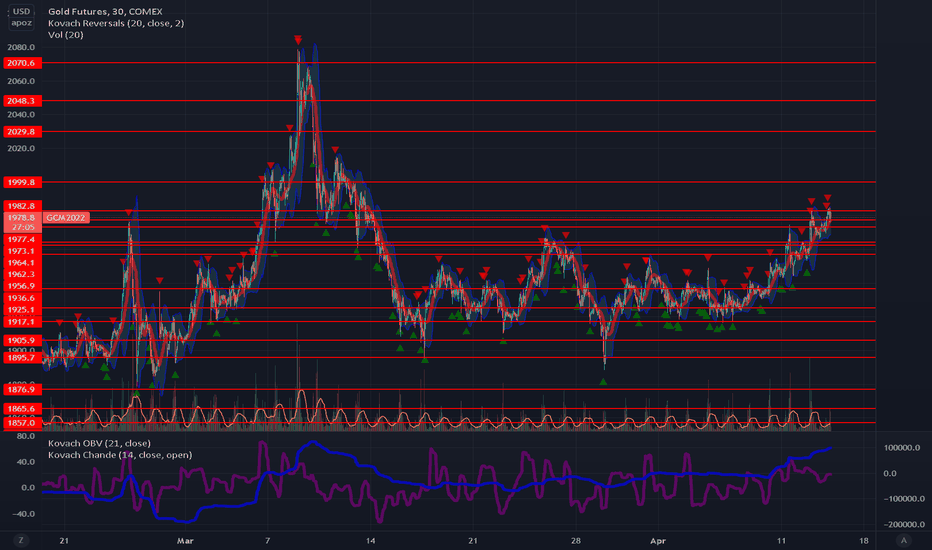Click the 1977.4 red price label
Screen dimensions: 932x550
point(21,239)
